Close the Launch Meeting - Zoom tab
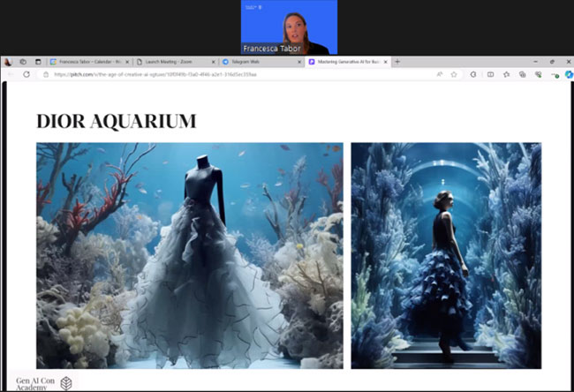Viewport: 574px width, 392px height. pyautogui.click(x=214, y=62)
